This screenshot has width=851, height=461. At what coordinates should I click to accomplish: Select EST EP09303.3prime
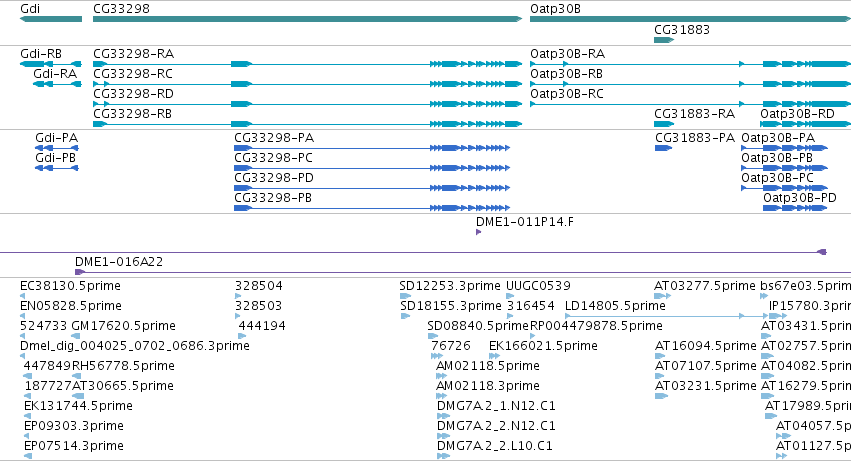pos(74,427)
